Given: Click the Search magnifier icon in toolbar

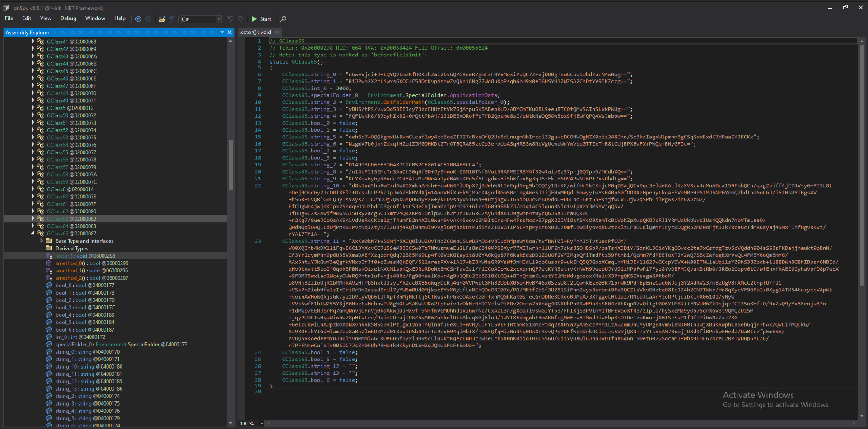Looking at the screenshot, I should tap(283, 19).
